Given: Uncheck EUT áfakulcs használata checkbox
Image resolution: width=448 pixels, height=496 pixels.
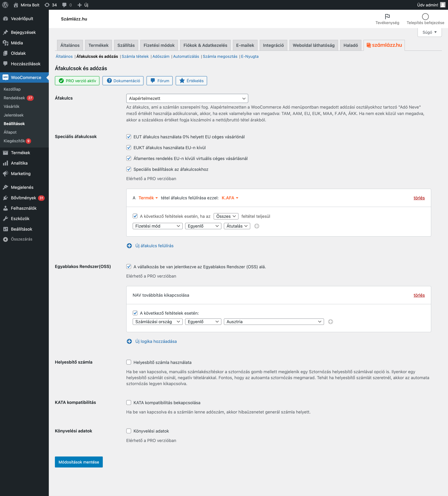Looking at the screenshot, I should click(129, 137).
